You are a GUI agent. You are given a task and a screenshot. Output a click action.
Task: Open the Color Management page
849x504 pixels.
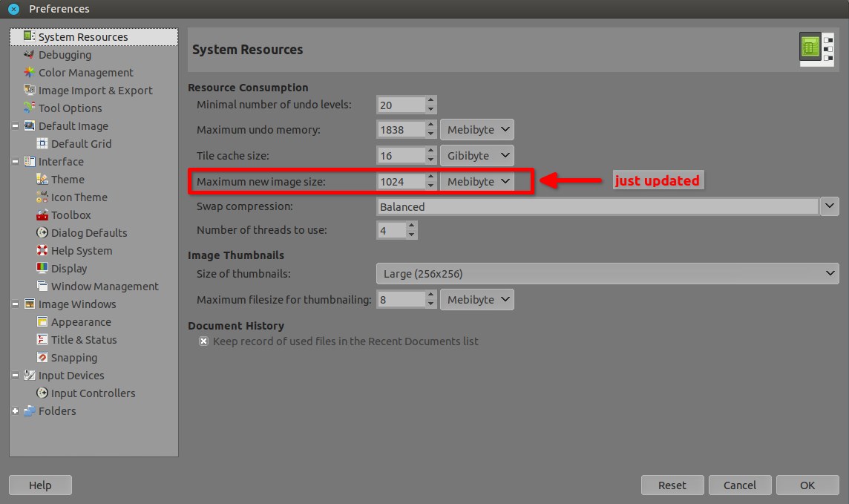85,72
